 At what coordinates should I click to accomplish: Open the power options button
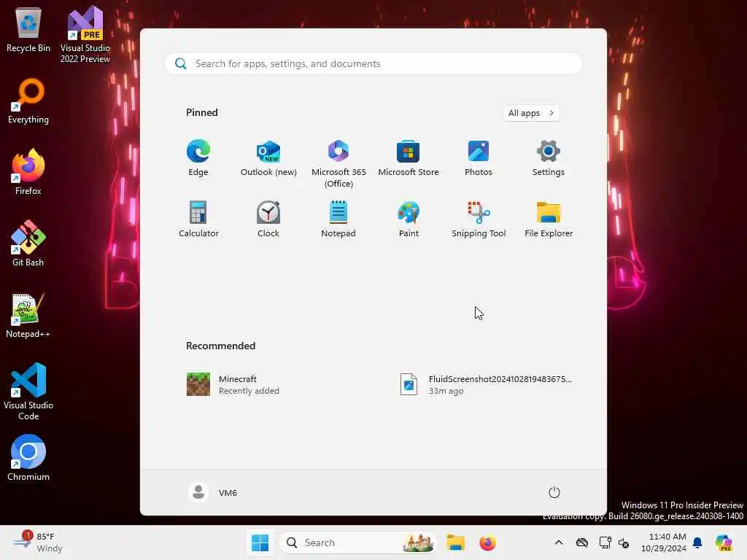[x=554, y=492]
